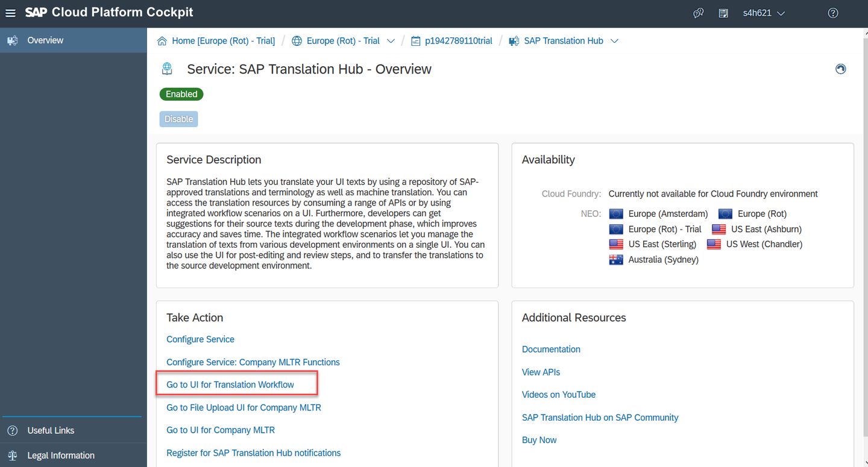This screenshot has width=868, height=467.
Task: Expand the SAP Translation Hub breadcrumb dropdown
Action: [x=614, y=41]
